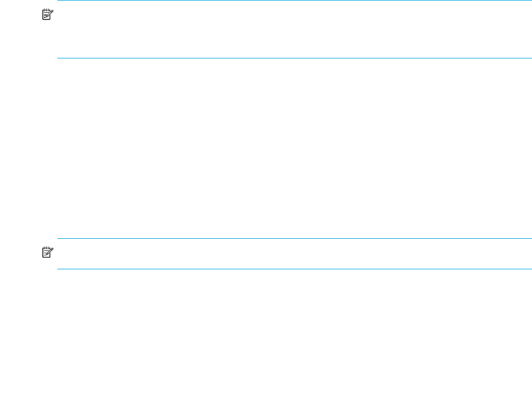Screen dimensions: 532x419
Task: Click the left margin beside lower note icon
Action: [21, 252]
